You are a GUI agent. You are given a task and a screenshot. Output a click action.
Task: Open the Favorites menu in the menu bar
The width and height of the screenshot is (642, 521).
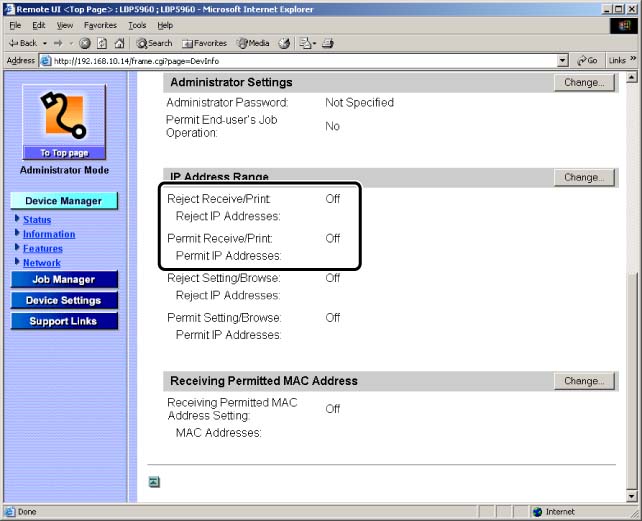pos(100,25)
